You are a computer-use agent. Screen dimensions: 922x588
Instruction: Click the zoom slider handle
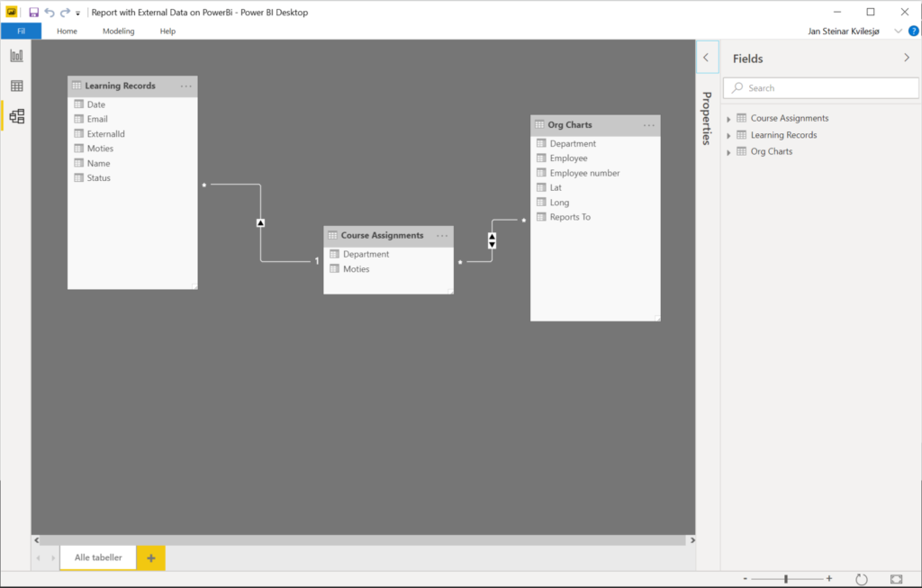(786, 579)
